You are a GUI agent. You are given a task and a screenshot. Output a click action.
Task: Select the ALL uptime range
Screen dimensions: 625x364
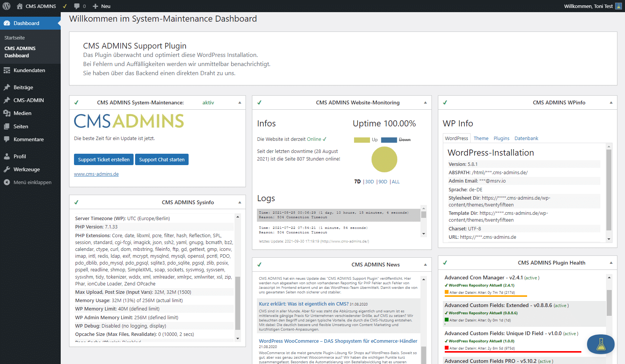pyautogui.click(x=396, y=181)
